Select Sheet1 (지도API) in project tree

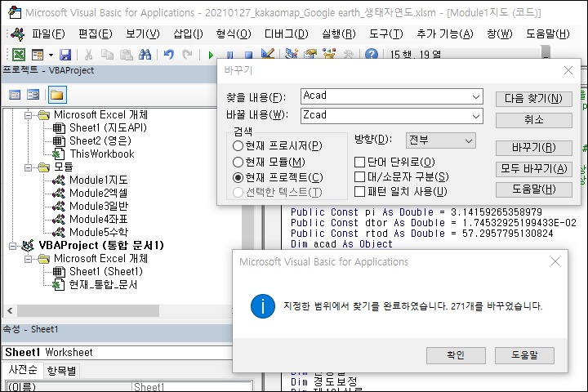[108, 128]
